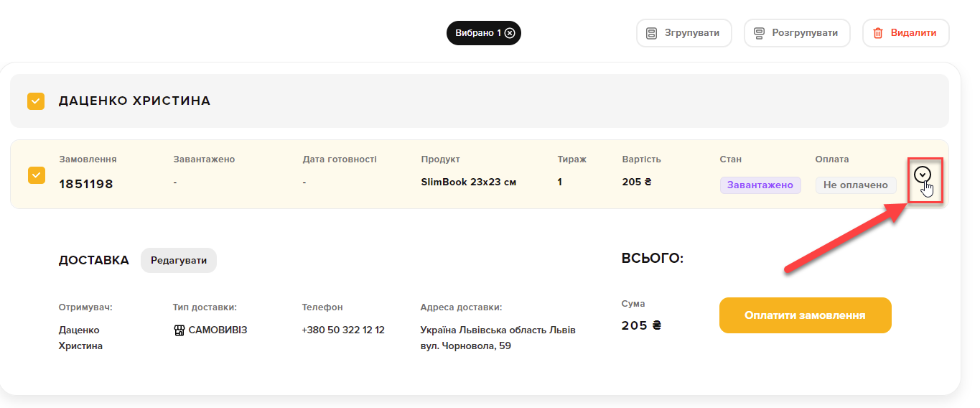
Task: Click the Завантажено status badge
Action: [x=760, y=185]
